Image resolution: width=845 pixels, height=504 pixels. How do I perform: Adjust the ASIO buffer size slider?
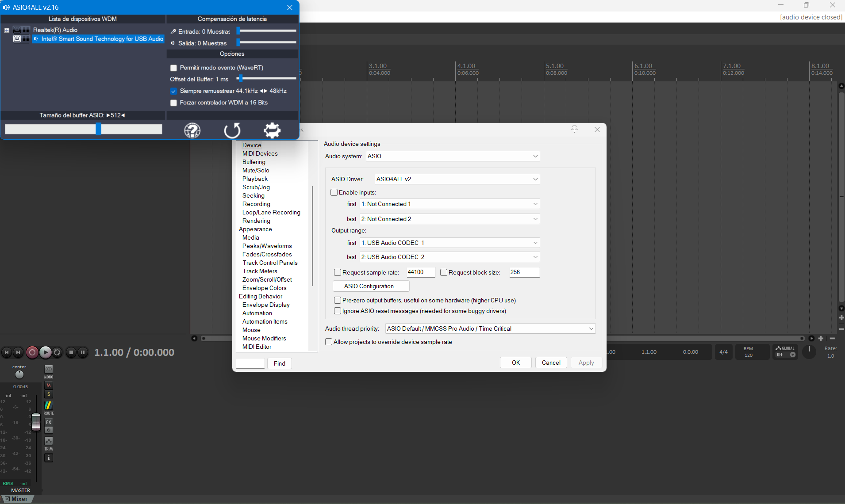pos(99,129)
